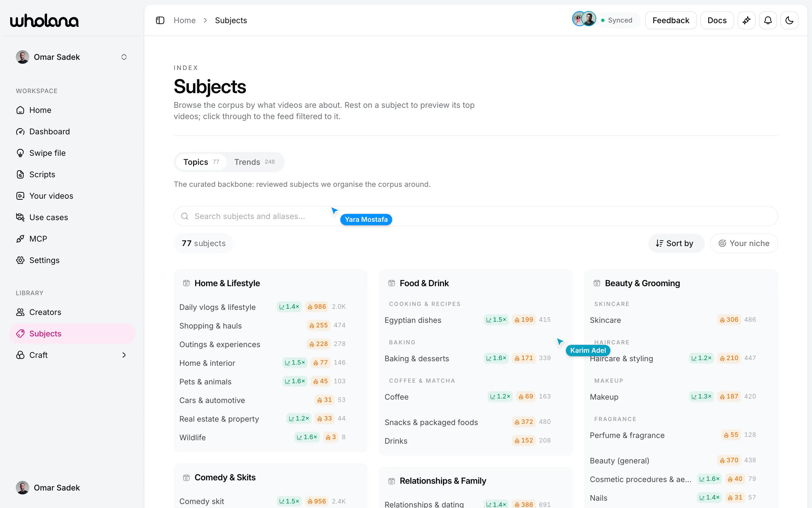Click the 199 hot badge on Egyptian dishes
Image resolution: width=812 pixels, height=508 pixels.
pyautogui.click(x=524, y=319)
